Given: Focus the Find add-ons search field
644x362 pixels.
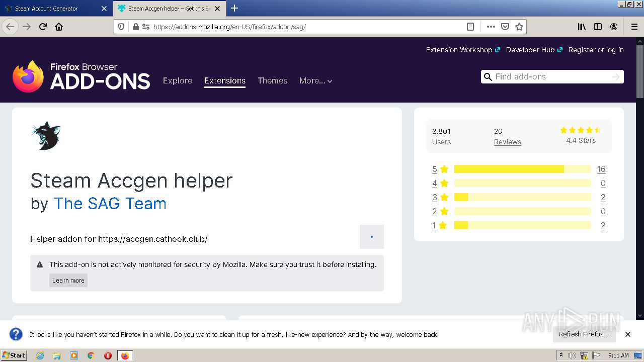Looking at the screenshot, I should [552, 77].
